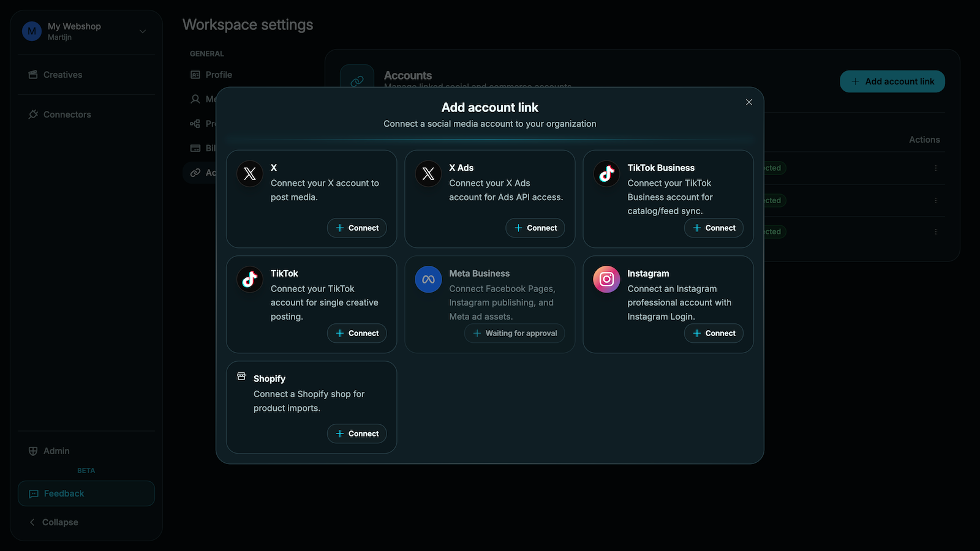The width and height of the screenshot is (980, 551).
Task: Expand the My Webshop workspace switcher
Action: pos(86,31)
